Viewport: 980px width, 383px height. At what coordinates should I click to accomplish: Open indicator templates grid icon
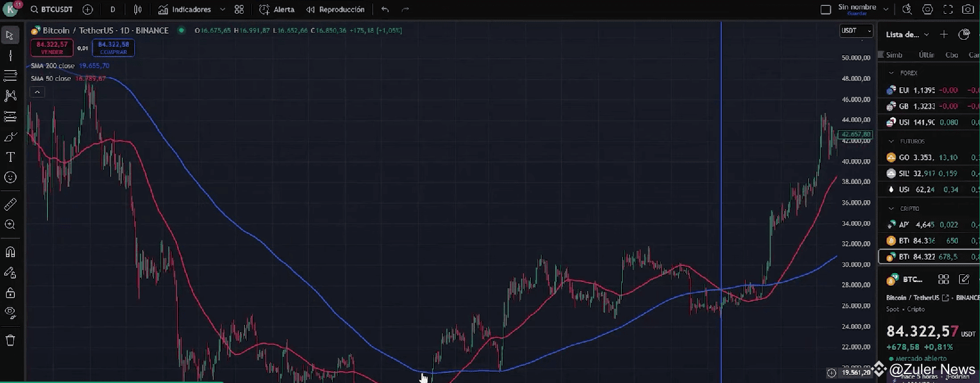tap(239, 10)
